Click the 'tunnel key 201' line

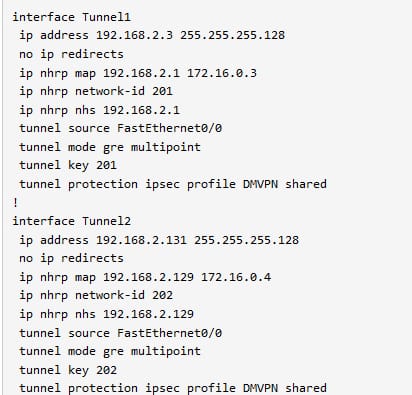68,166
